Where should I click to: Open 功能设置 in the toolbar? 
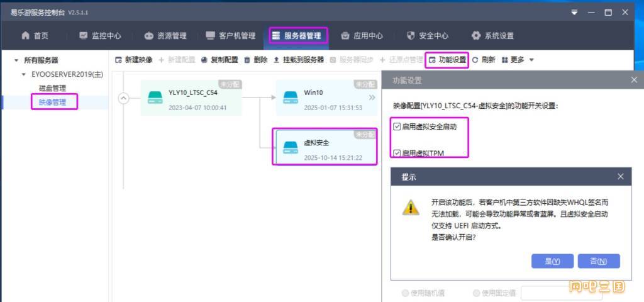pyautogui.click(x=447, y=60)
